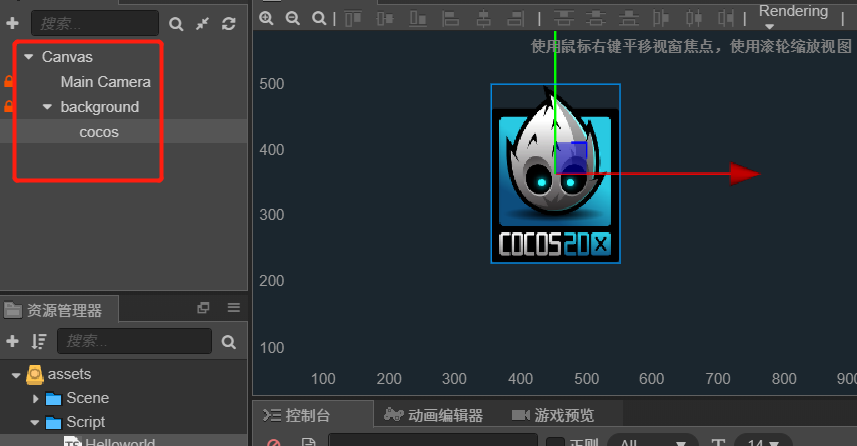Distribute nodes by their bottom edges
Screen dimensions: 857x446
click(x=629, y=19)
